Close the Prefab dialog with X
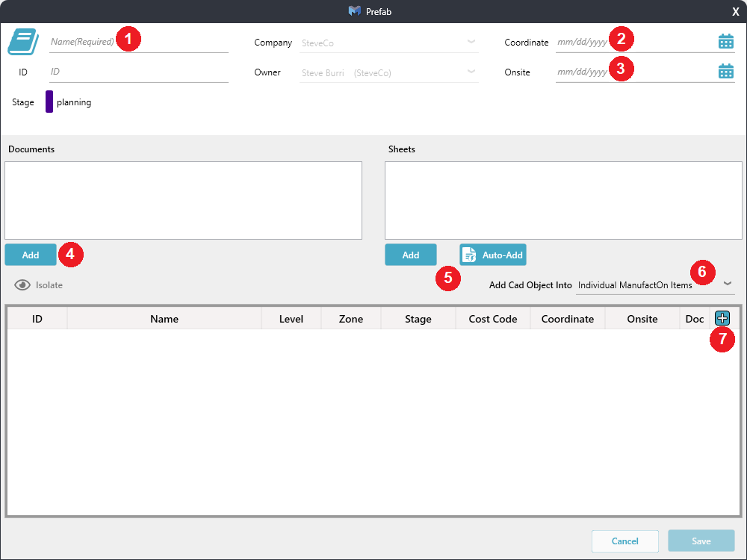The height and width of the screenshot is (560, 747). click(735, 11)
